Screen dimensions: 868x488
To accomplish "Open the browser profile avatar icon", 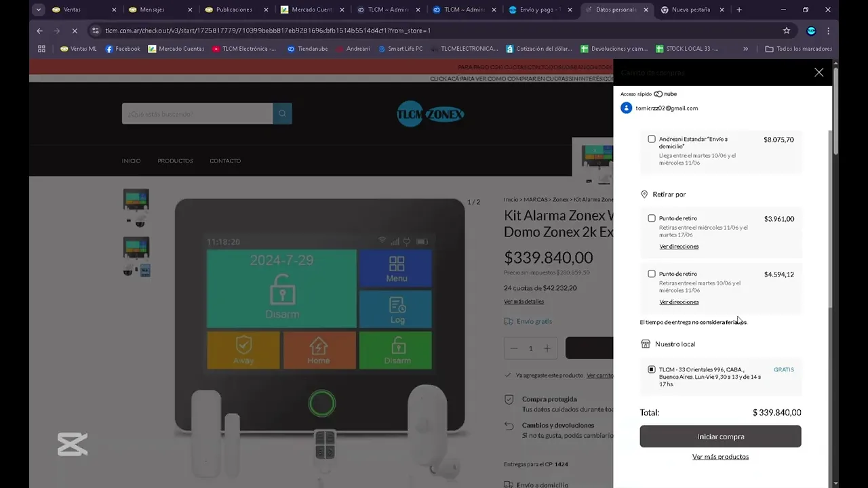I will click(x=811, y=30).
